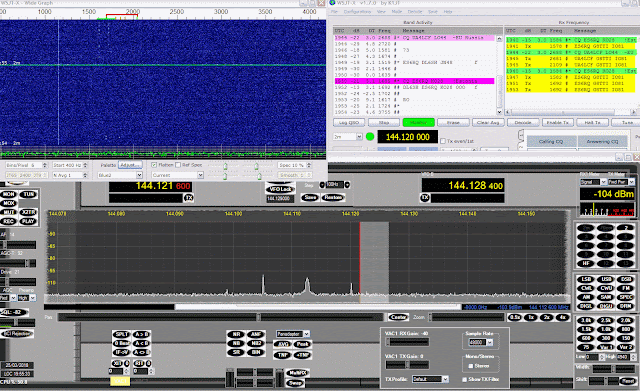640x391 pixels.
Task: Toggle the MUT mute button
Action: [x=9, y=212]
